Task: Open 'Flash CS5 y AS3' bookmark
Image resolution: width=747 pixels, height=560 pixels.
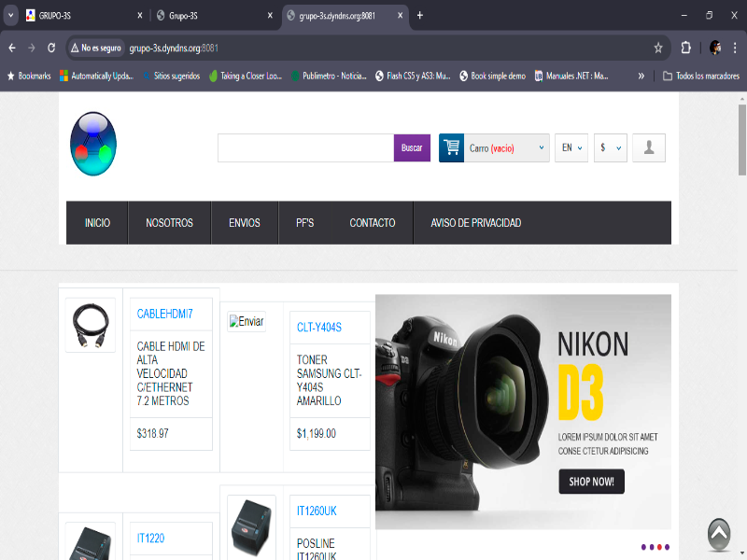Action: (413, 77)
